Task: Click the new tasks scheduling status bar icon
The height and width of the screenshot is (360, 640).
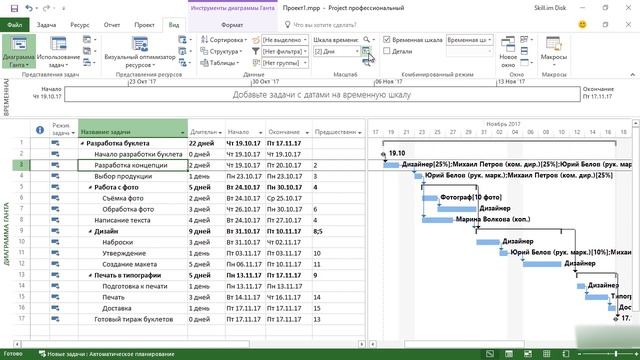Action: (42, 354)
